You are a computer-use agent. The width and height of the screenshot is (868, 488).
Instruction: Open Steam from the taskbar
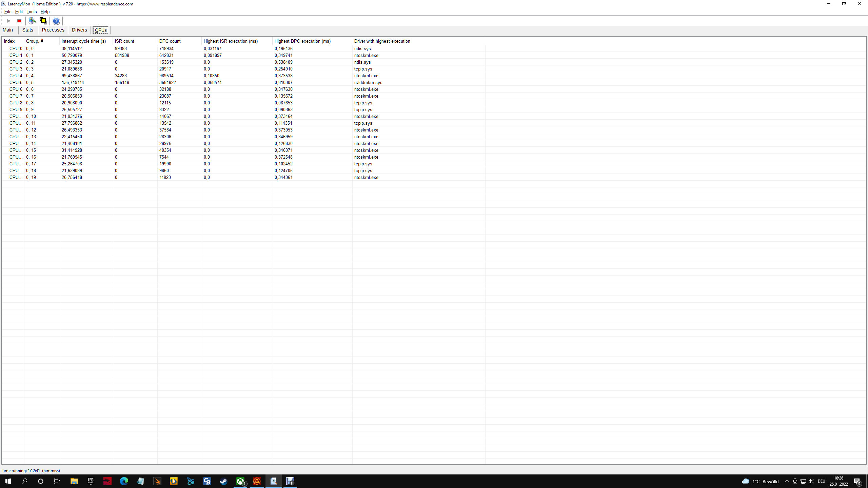(223, 481)
